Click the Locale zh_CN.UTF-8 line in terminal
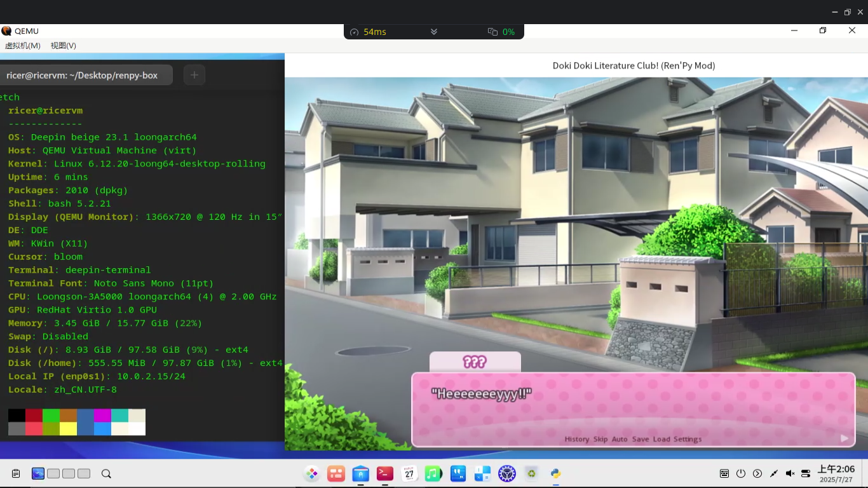The width and height of the screenshot is (868, 488). pos(62,390)
